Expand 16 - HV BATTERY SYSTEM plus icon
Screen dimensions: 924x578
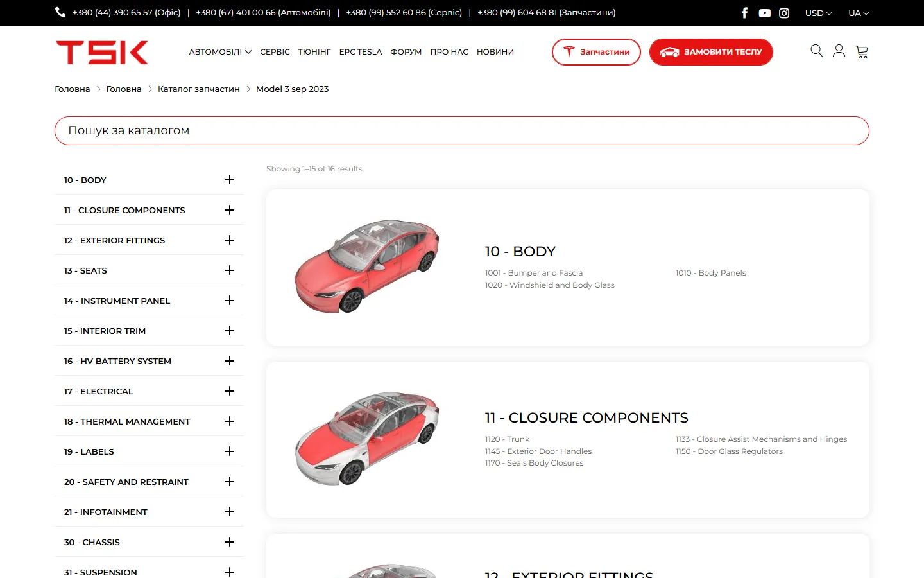click(x=229, y=361)
